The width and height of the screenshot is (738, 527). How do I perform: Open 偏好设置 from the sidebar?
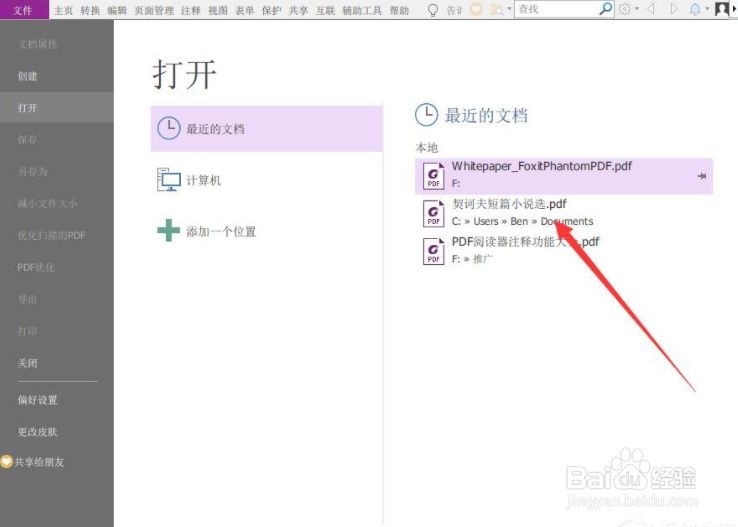pyautogui.click(x=57, y=400)
